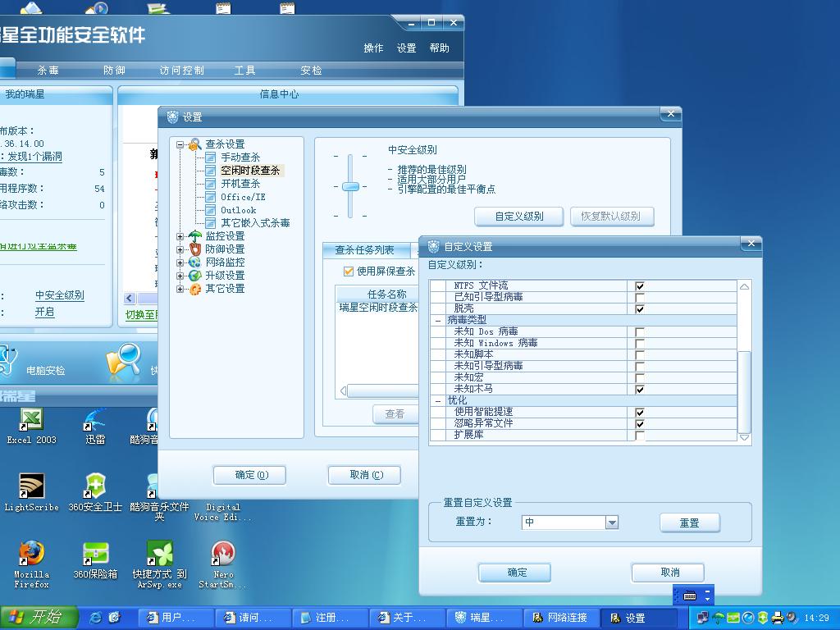Screen dimensions: 840x630
Task: Toggle 忽略异常文件 checkbox
Action: coord(640,424)
